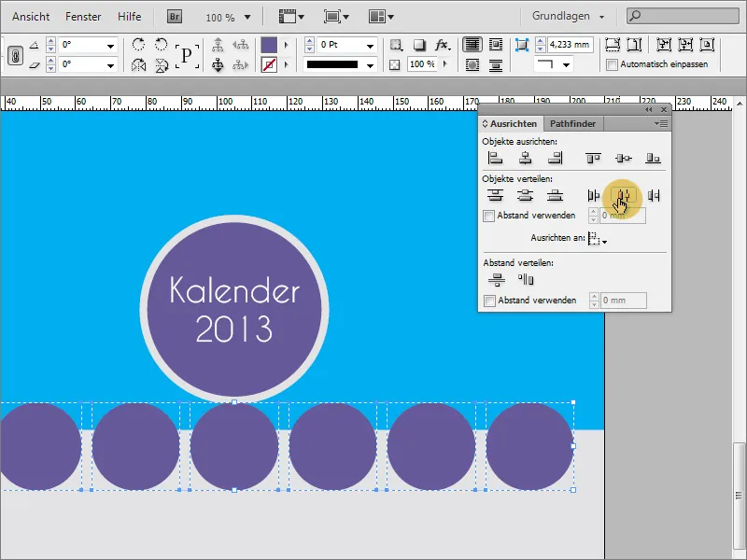Click the corner size 4,233 mm field
Image resolution: width=747 pixels, height=560 pixels.
570,45
